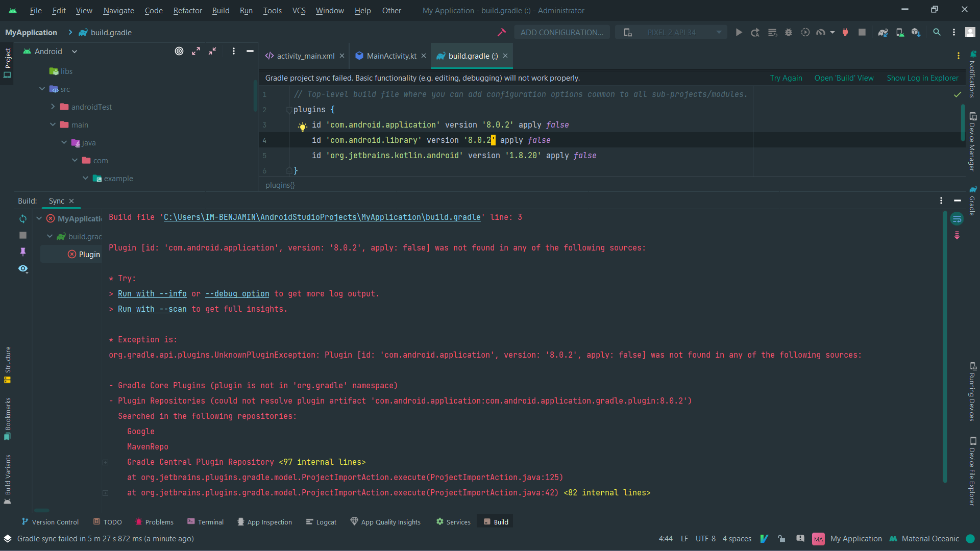The image size is (980, 551).
Task: Click Select Opened File target icon
Action: click(x=179, y=51)
